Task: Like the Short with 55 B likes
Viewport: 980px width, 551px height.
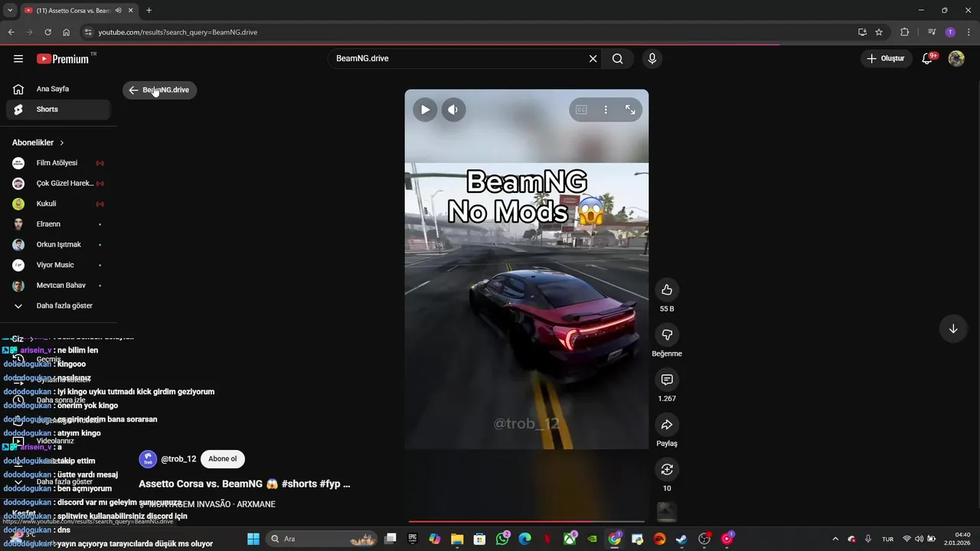Action: 667,290
